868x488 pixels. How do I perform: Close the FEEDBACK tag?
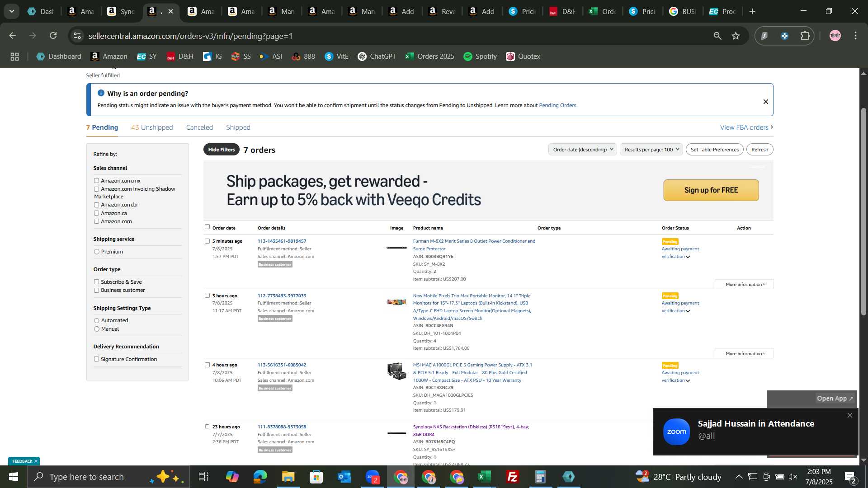[36, 461]
